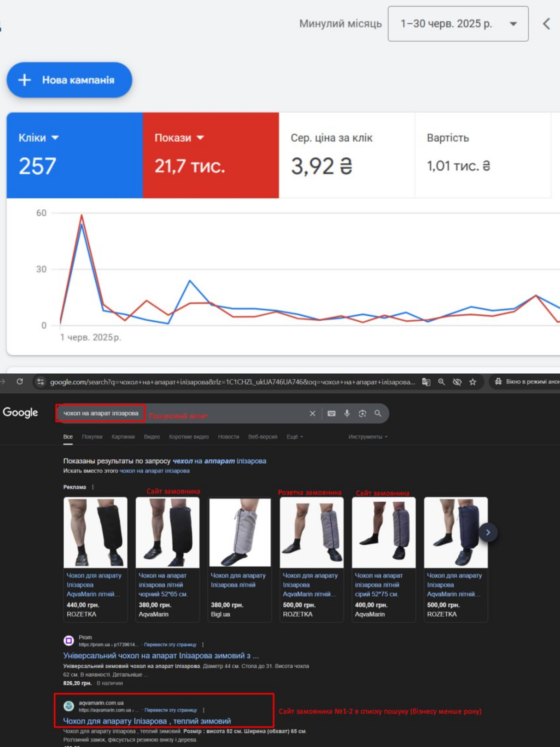The image size is (560, 747).
Task: Open the Короткие видео search tab
Action: [x=189, y=437]
